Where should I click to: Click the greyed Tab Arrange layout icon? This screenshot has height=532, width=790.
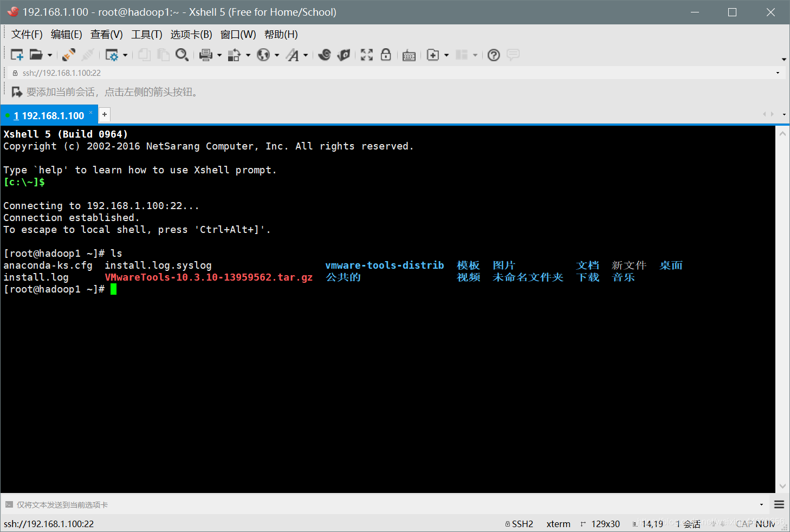462,55
